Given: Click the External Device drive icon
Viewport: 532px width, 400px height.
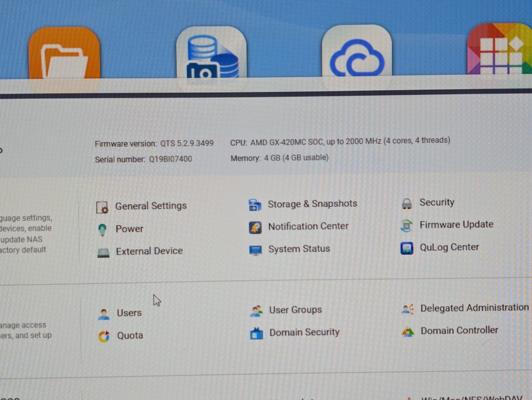Looking at the screenshot, I should pos(103,253).
